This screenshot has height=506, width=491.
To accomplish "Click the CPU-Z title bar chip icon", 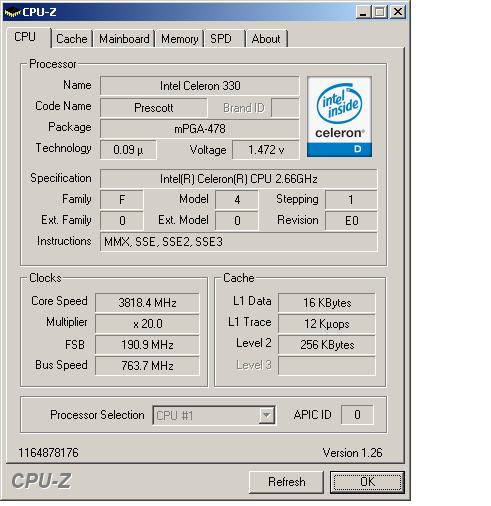I will click(x=12, y=13).
